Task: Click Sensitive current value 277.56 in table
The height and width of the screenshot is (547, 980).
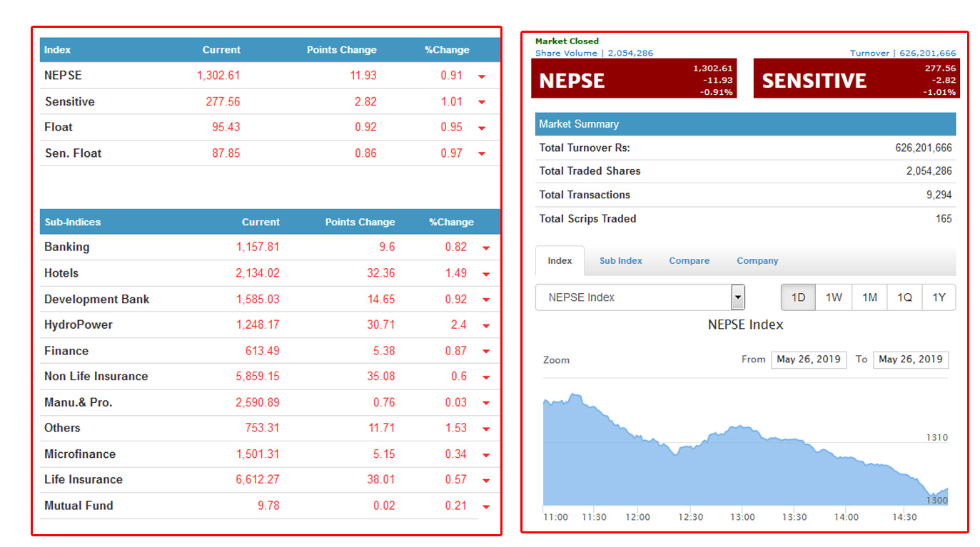Action: coord(223,102)
